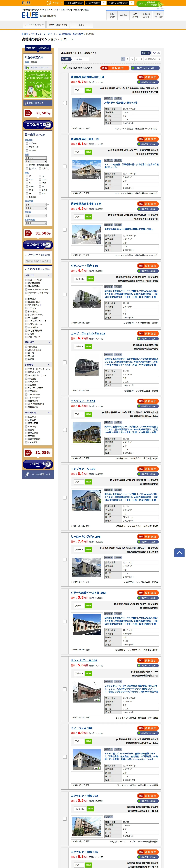Screen dimensions: 186x868
Task: Open 土地(売り地) menu item
Action: [x=135, y=15]
